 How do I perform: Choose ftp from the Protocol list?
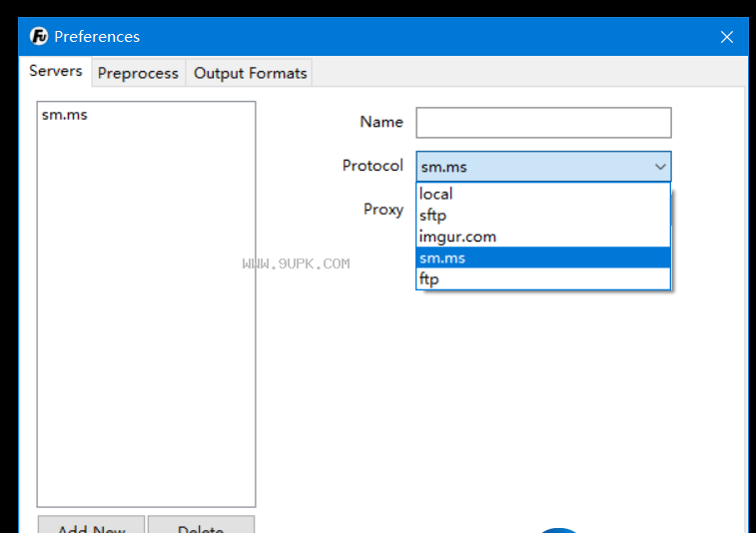pos(543,278)
